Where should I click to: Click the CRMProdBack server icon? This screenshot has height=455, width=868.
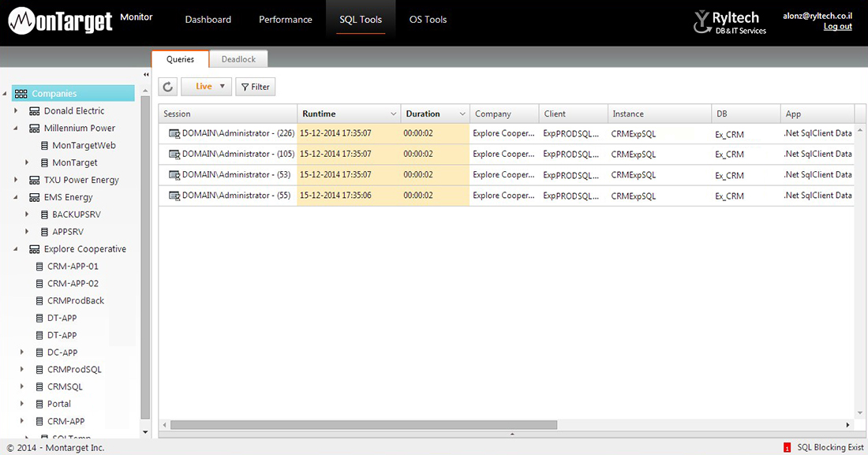click(x=39, y=300)
